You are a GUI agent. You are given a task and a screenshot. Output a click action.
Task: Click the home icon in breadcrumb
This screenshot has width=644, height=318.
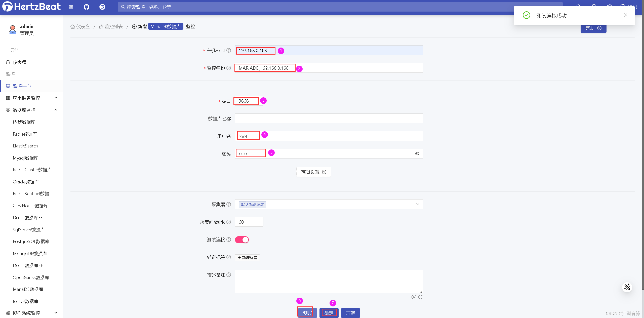click(x=73, y=27)
